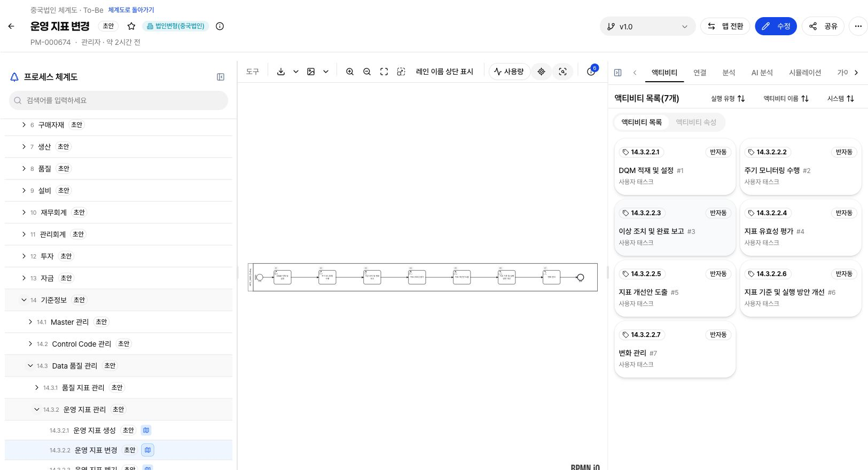Open the image export options chevron

click(326, 72)
